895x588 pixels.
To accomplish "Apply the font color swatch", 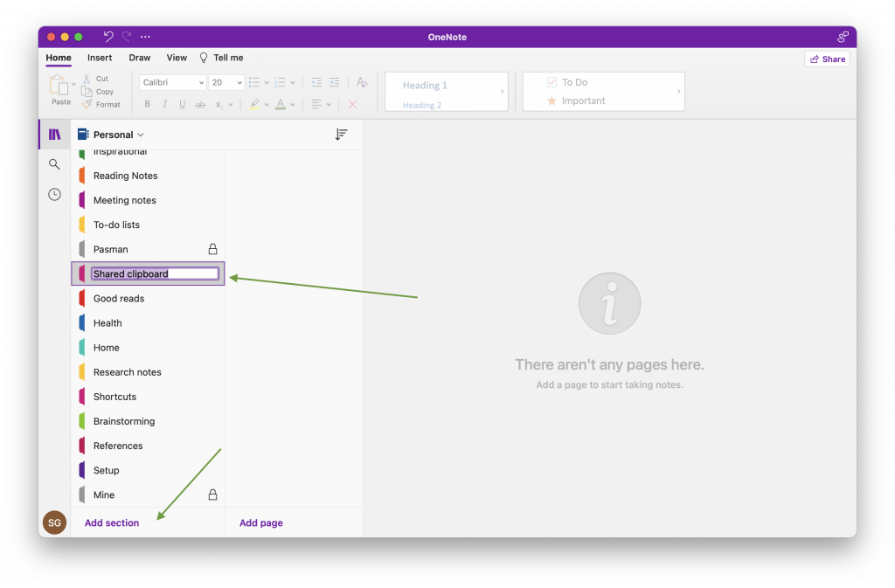I will 281,104.
